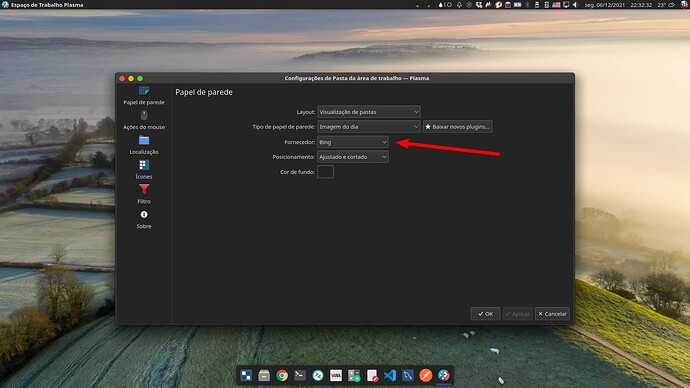Open the weather widget showing 23°
The height and width of the screenshot is (388, 690).
click(x=666, y=5)
